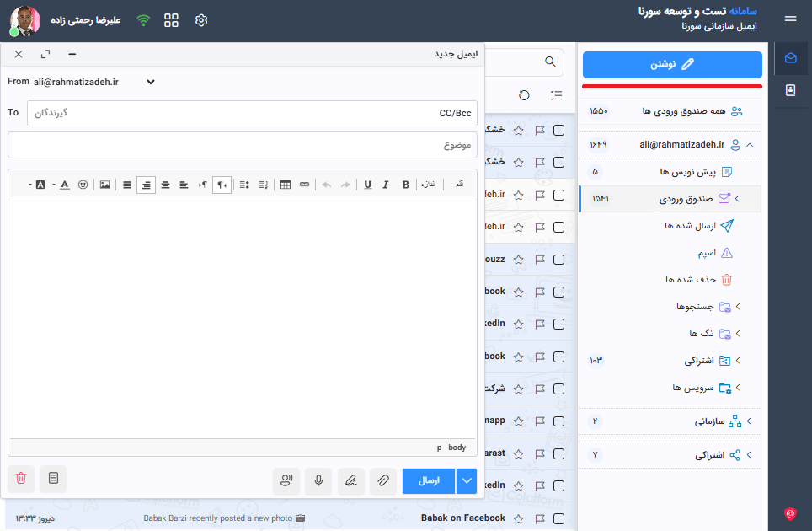
Task: Insert an image into the email
Action: 104,185
